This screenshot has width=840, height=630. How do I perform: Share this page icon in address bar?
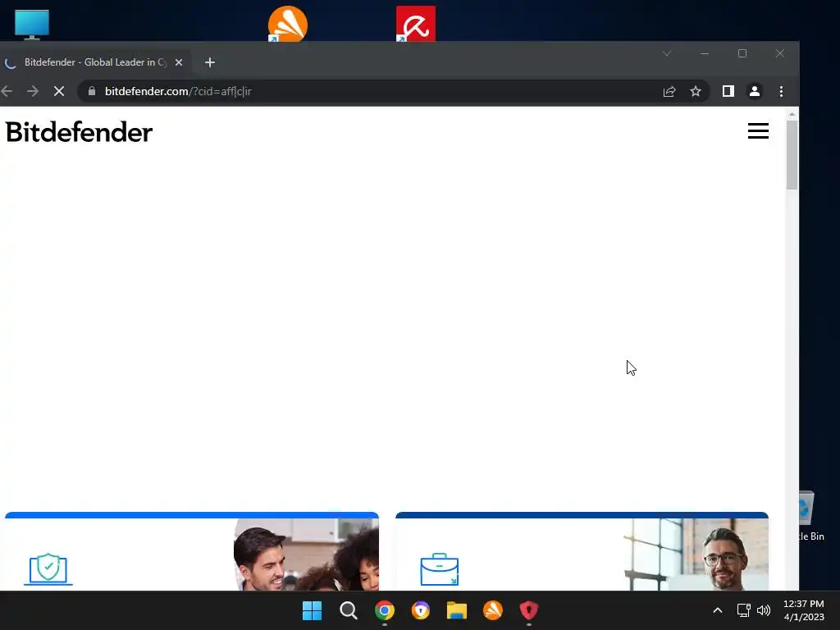pyautogui.click(x=669, y=92)
